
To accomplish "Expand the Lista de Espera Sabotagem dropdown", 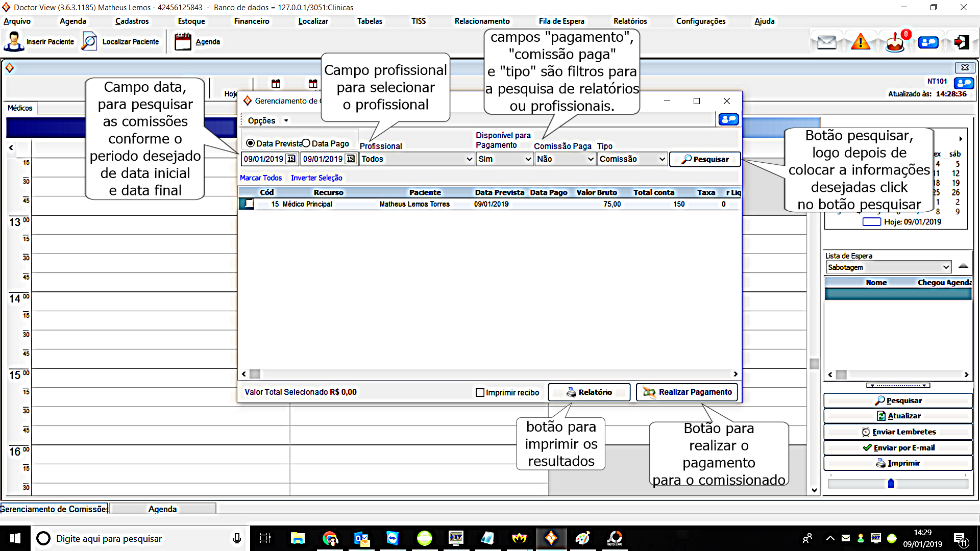I will click(x=946, y=267).
